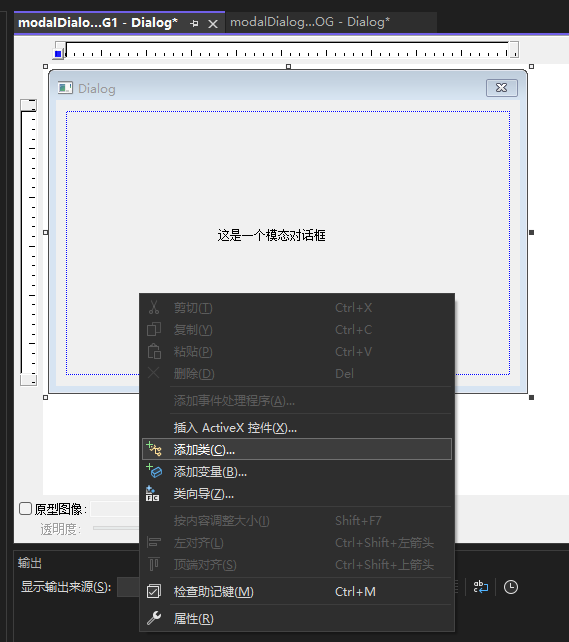Click the blue square ruler origin marker

[58, 54]
